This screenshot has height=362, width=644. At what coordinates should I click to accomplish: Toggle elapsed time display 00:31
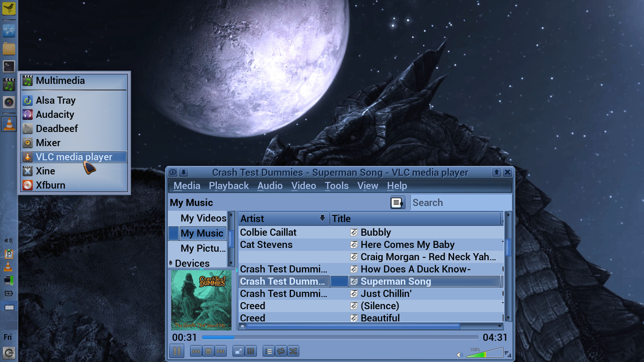(184, 337)
